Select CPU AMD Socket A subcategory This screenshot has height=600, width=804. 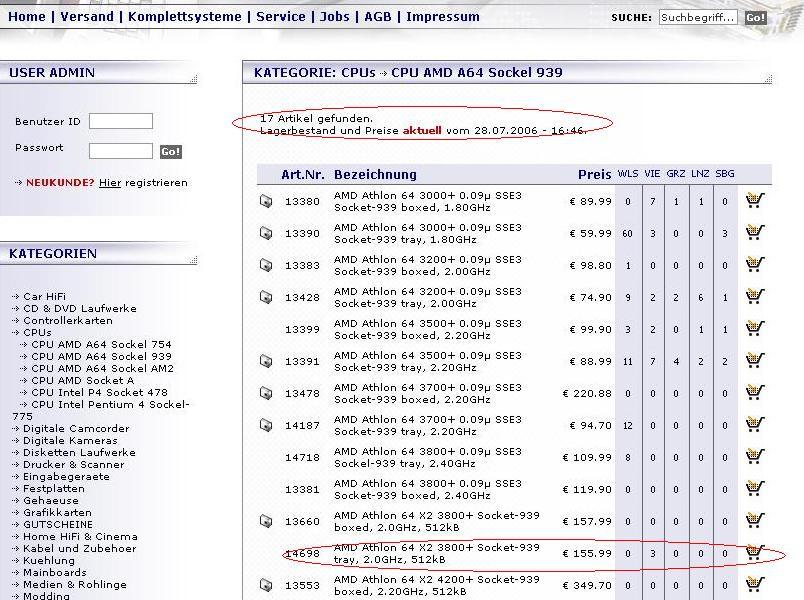(82, 381)
